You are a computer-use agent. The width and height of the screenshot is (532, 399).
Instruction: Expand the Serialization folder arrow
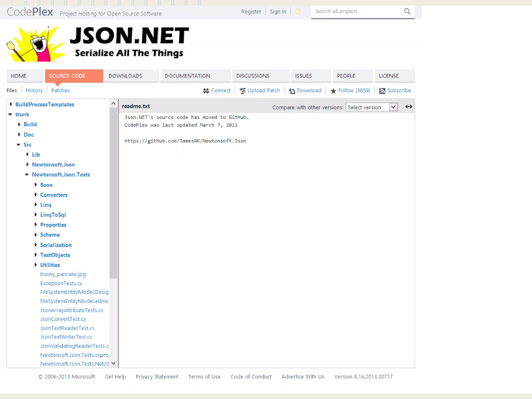[36, 245]
